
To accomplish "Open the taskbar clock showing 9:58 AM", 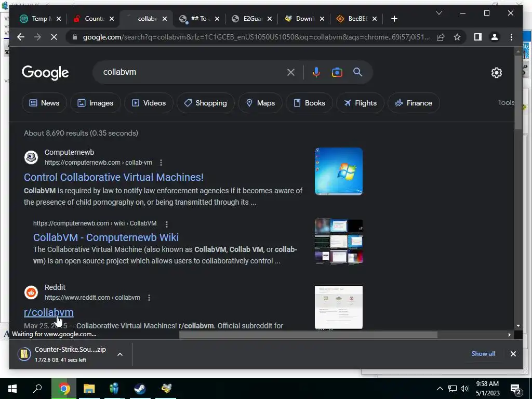I will click(487, 389).
